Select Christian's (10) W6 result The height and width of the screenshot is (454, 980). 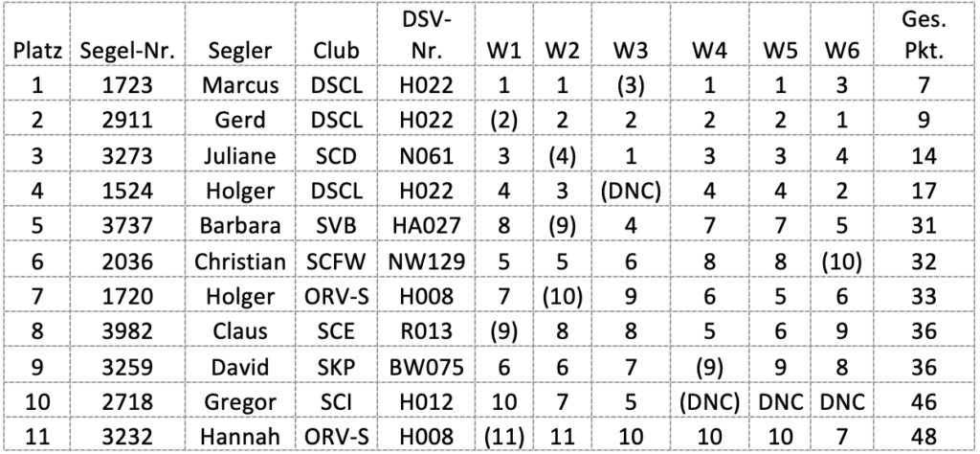pyautogui.click(x=841, y=261)
